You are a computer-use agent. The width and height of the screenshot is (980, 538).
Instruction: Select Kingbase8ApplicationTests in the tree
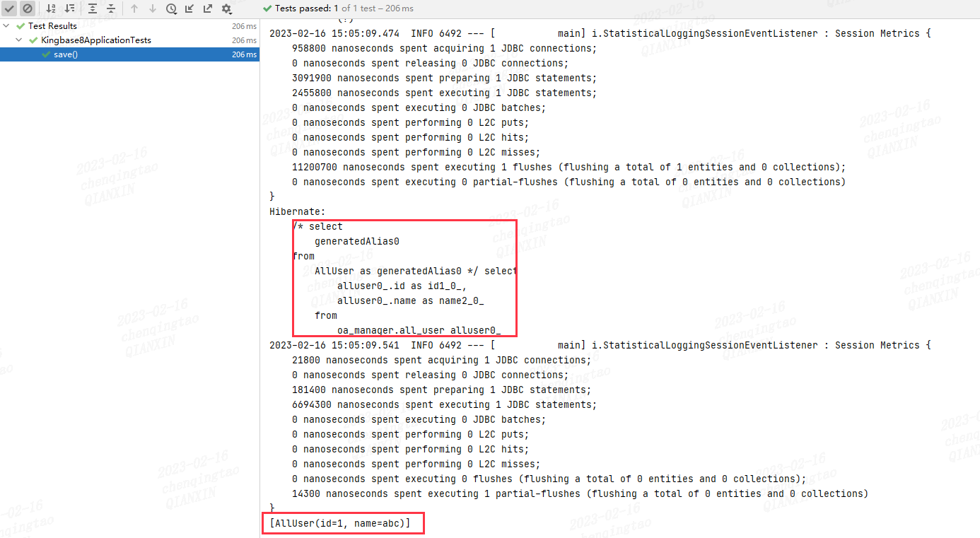click(x=129, y=40)
